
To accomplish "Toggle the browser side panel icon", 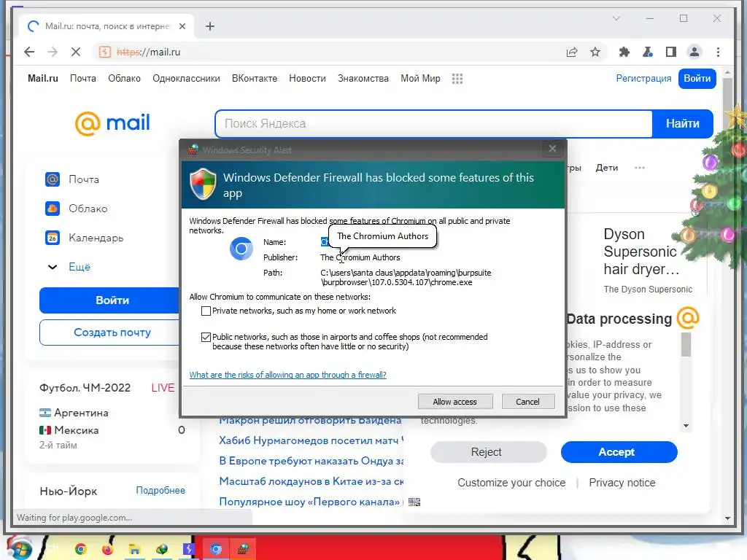I will 671,52.
